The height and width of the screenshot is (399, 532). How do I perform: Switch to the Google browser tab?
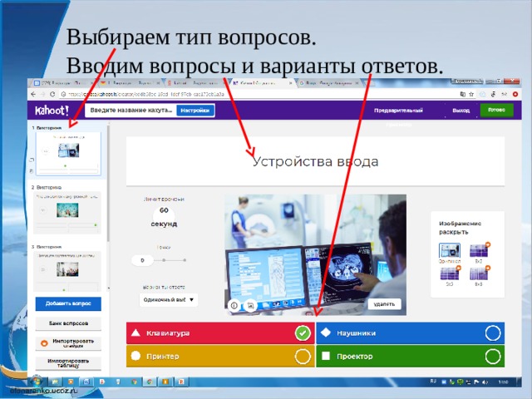(328, 83)
